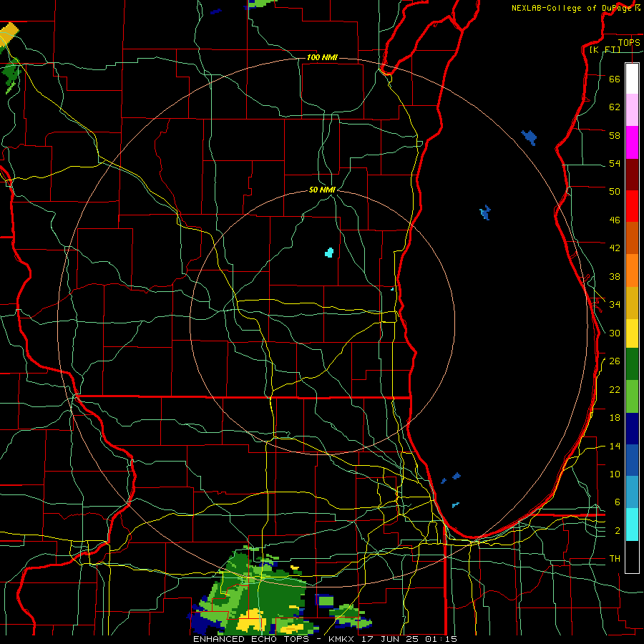Click the "100 NMI" range ring label
Viewport: 644px width, 644px height.
tap(322, 57)
